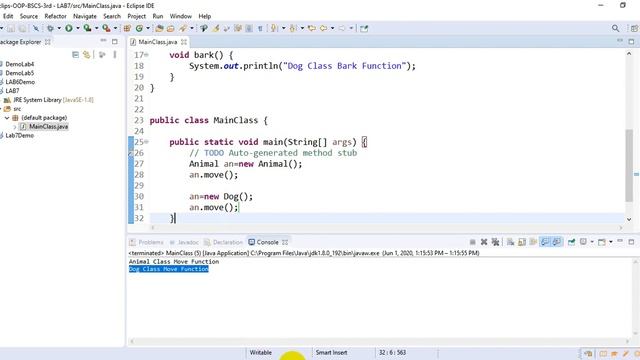Click the Debug bug icon in toolbar
This screenshot has height=360, width=640.
tap(50, 28)
